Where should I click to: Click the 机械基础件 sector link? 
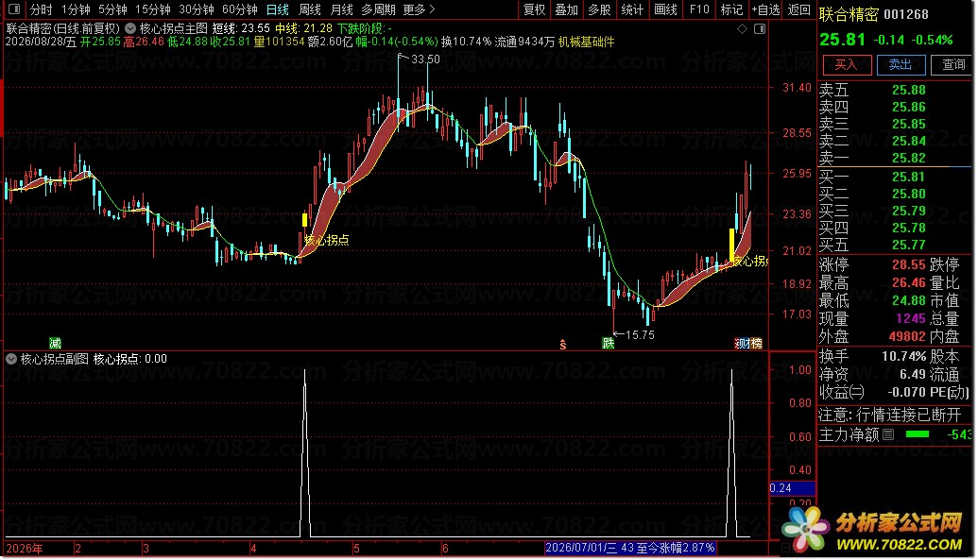click(586, 42)
